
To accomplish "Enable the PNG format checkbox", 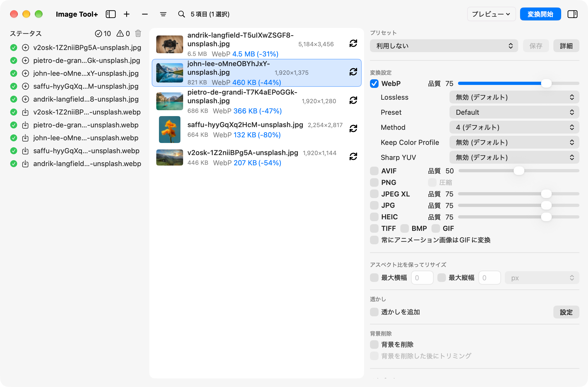I will pos(374,182).
